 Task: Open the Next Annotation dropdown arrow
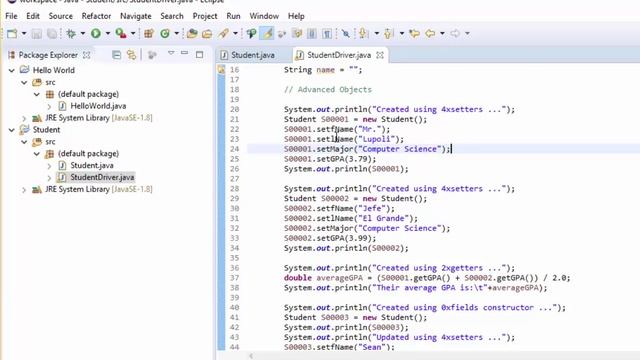376,33
